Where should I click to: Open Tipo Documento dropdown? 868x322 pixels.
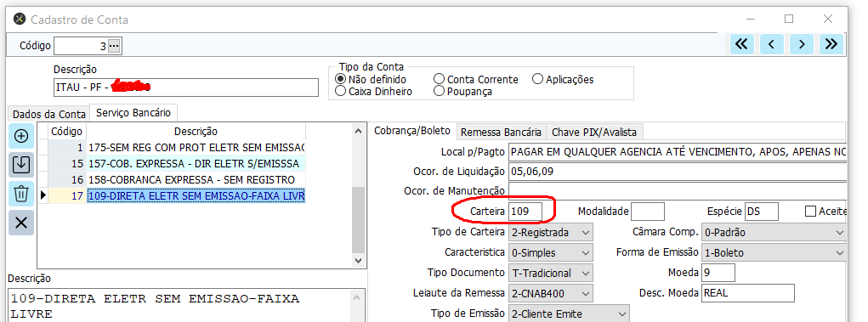pos(551,273)
